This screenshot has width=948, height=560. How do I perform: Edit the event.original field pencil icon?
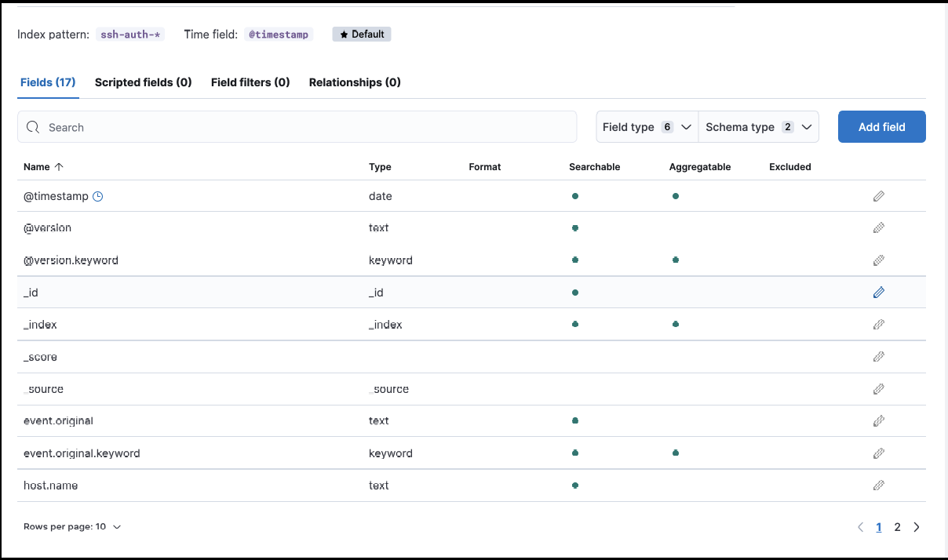click(879, 421)
